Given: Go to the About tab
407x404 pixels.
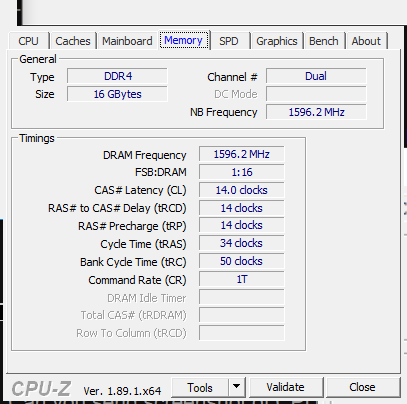Looking at the screenshot, I should [x=366, y=41].
